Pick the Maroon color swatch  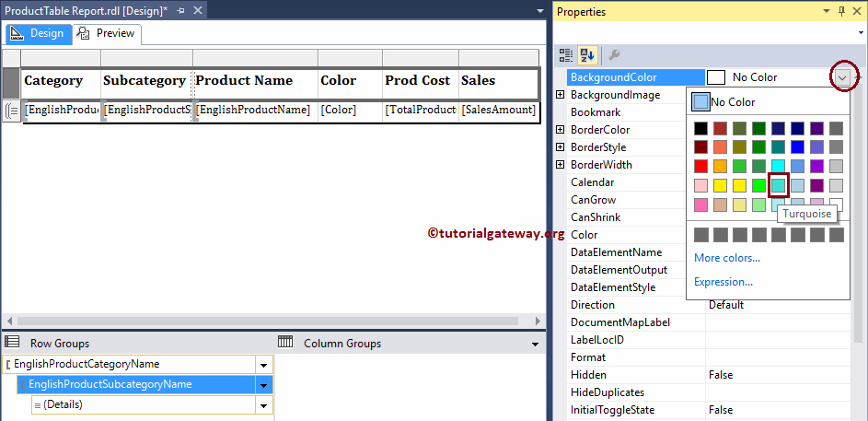click(700, 147)
